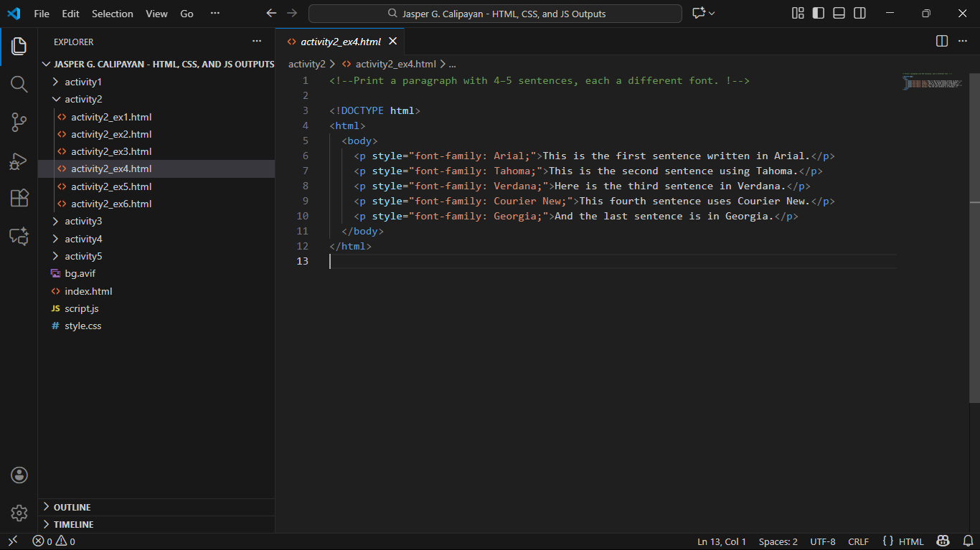Image resolution: width=980 pixels, height=550 pixels.
Task: Click the notifications bell in status bar
Action: tap(967, 541)
